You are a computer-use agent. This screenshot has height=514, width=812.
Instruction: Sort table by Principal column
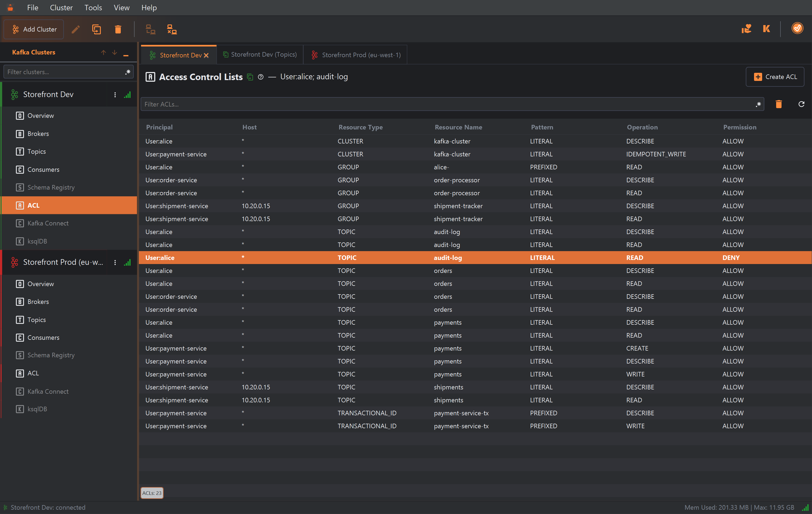click(159, 127)
